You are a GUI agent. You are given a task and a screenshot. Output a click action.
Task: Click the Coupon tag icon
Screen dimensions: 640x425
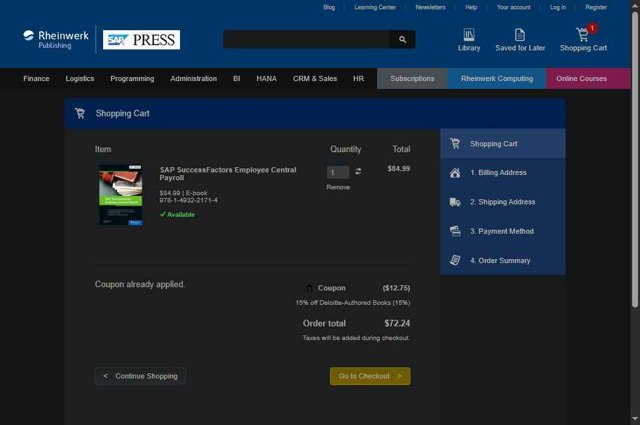(x=309, y=288)
